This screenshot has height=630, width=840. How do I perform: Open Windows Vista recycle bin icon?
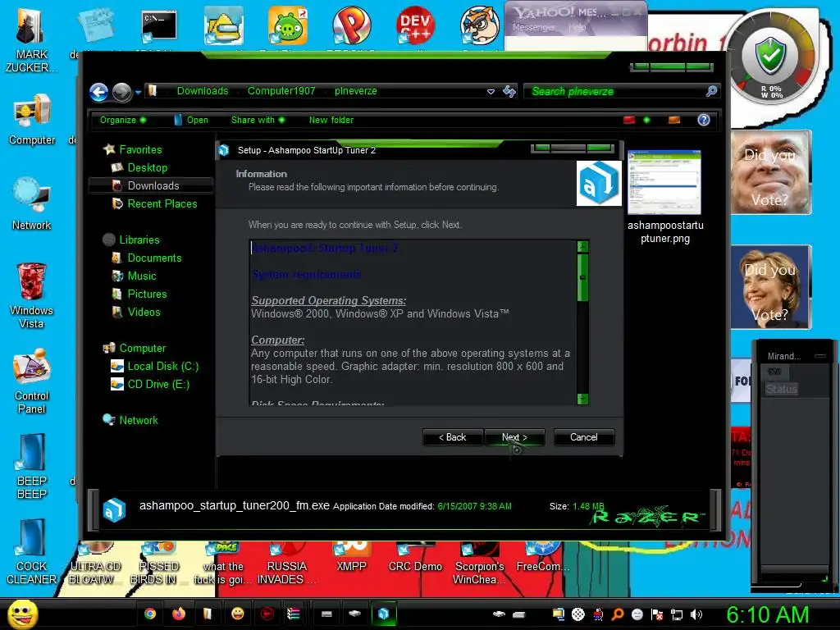click(31, 295)
